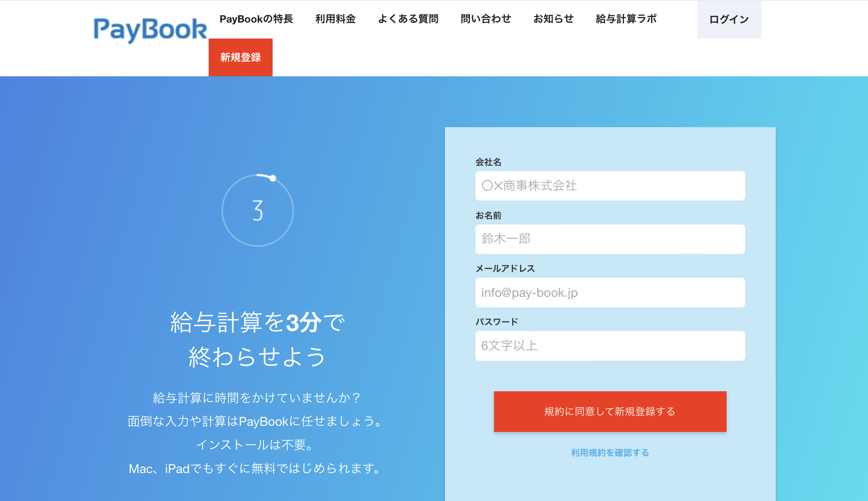Click the red 新規登録 header button
This screenshot has height=501, width=868.
[241, 57]
